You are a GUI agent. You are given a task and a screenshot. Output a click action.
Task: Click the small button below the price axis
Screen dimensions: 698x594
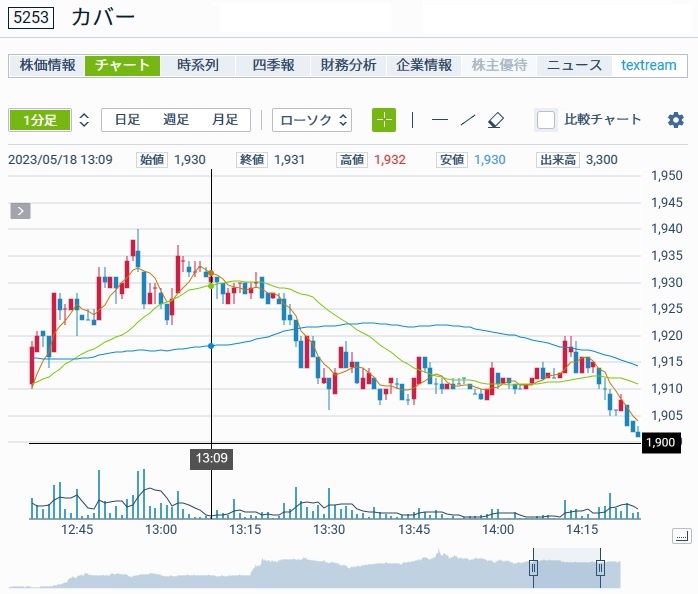681,537
